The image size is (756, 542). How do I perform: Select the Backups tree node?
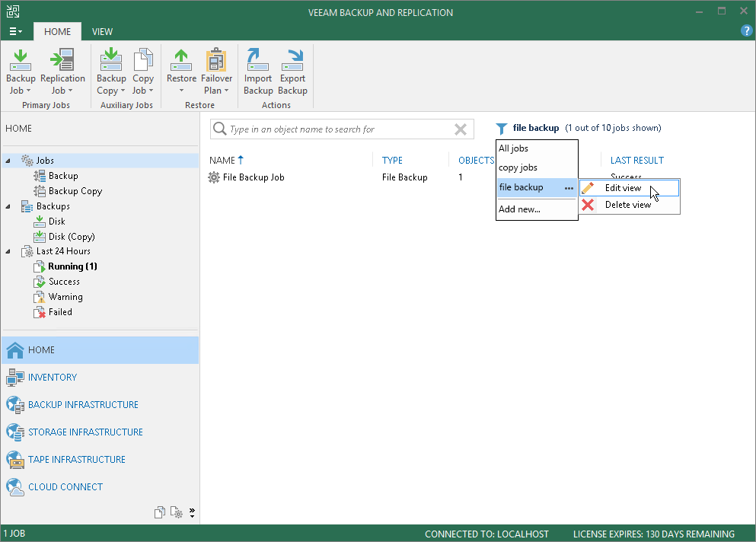tap(53, 206)
